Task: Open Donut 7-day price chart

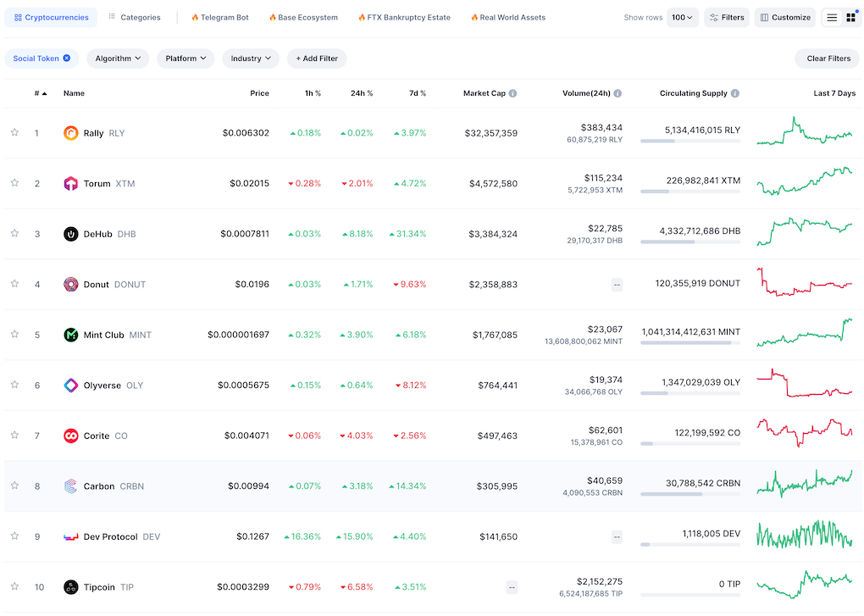Action: pos(805,283)
